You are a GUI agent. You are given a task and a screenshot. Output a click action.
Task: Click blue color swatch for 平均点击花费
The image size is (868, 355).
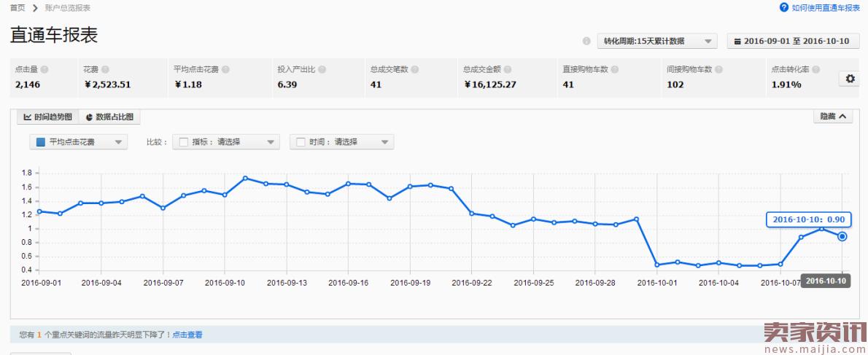(40, 142)
